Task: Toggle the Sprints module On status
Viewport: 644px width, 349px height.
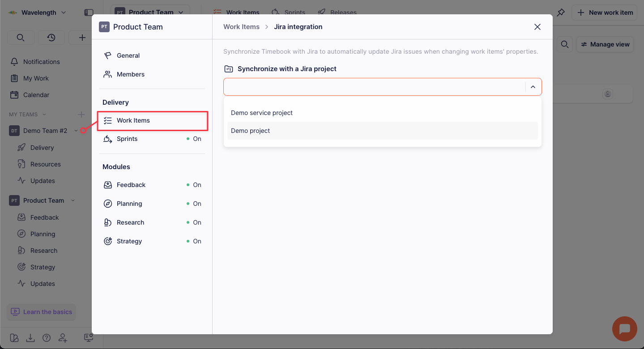Action: tap(194, 139)
